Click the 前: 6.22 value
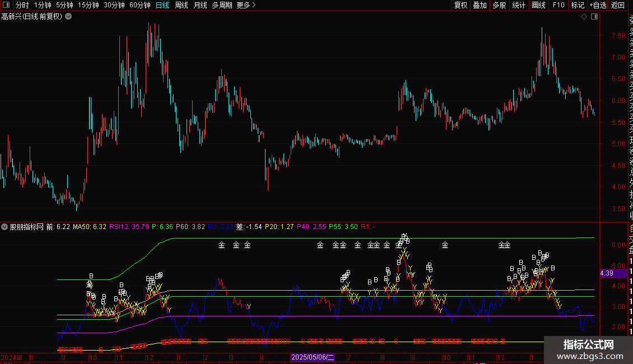Image resolution: width=633 pixels, height=364 pixels. point(58,227)
